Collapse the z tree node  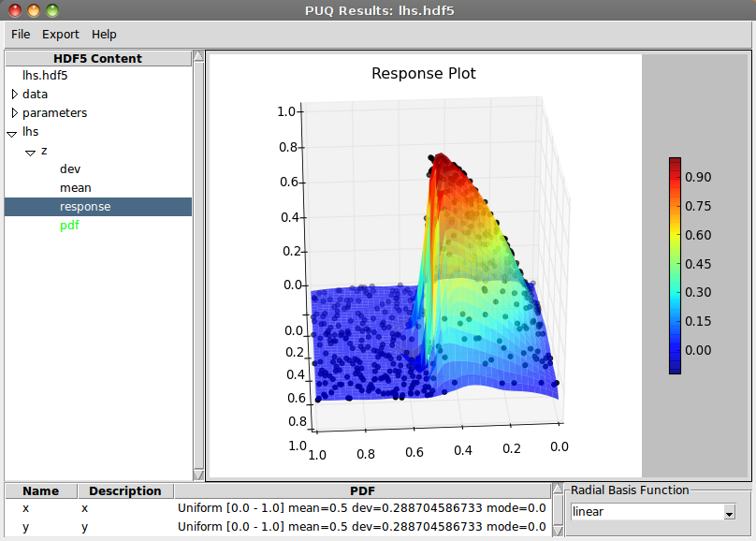tap(30, 153)
